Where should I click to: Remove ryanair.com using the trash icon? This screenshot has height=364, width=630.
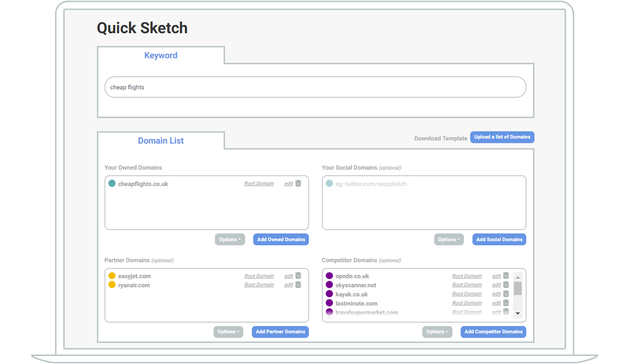(298, 285)
